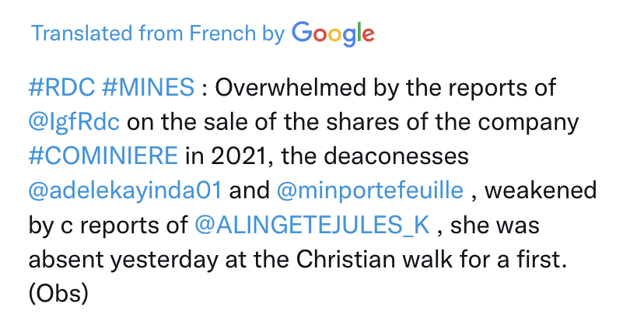Visit the @minportefeuille profile mention

(370, 190)
